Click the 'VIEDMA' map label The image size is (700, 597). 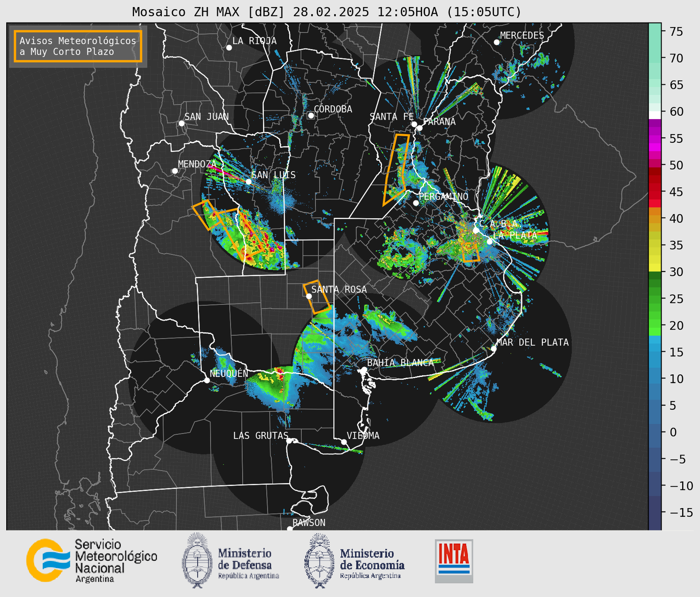click(x=363, y=436)
